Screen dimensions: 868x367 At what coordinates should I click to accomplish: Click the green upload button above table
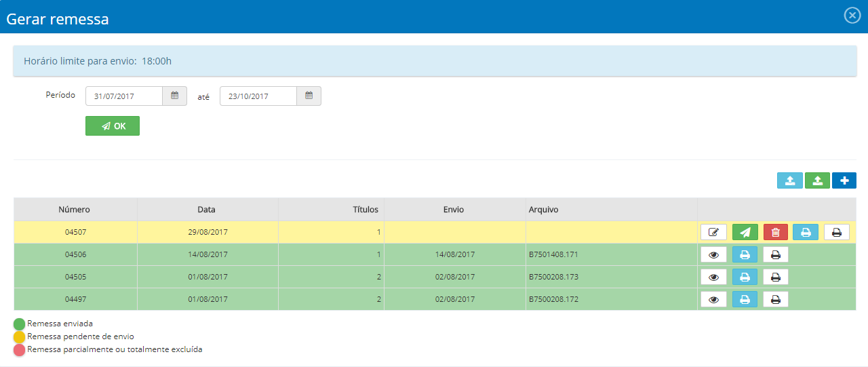coord(817,180)
